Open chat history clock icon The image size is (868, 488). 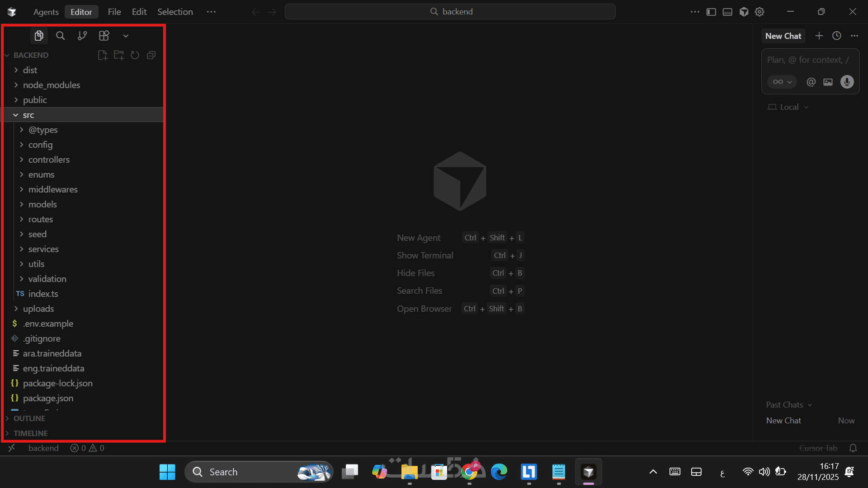coord(837,36)
